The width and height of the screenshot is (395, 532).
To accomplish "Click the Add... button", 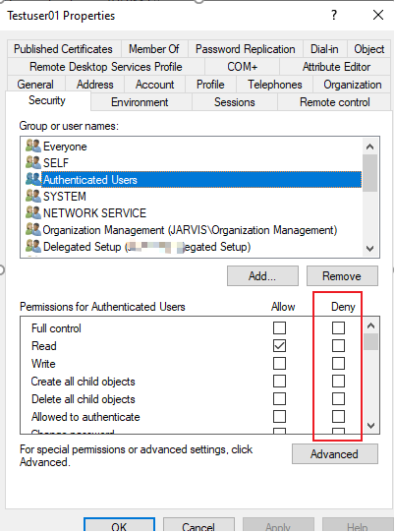I will point(262,276).
